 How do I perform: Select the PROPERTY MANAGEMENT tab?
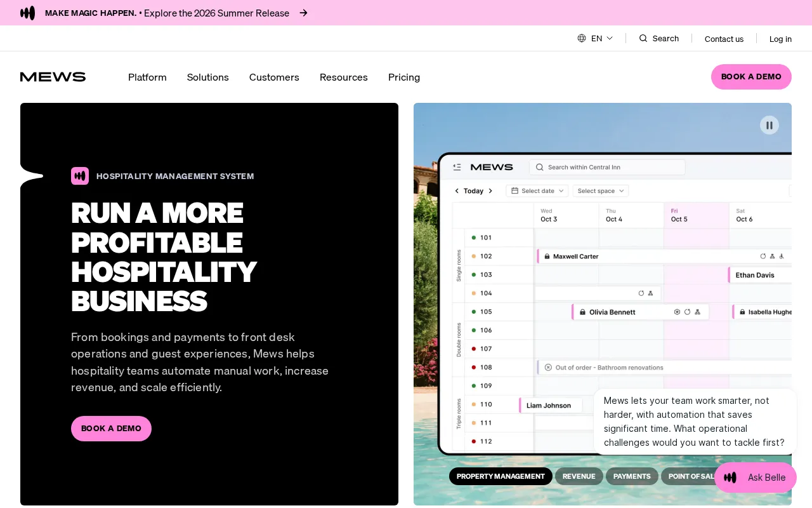[x=501, y=476]
